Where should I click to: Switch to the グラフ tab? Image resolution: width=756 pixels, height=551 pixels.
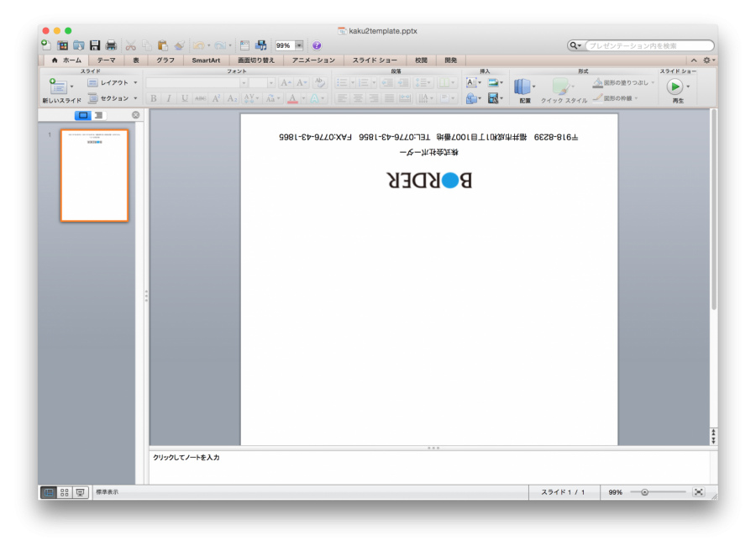click(165, 60)
